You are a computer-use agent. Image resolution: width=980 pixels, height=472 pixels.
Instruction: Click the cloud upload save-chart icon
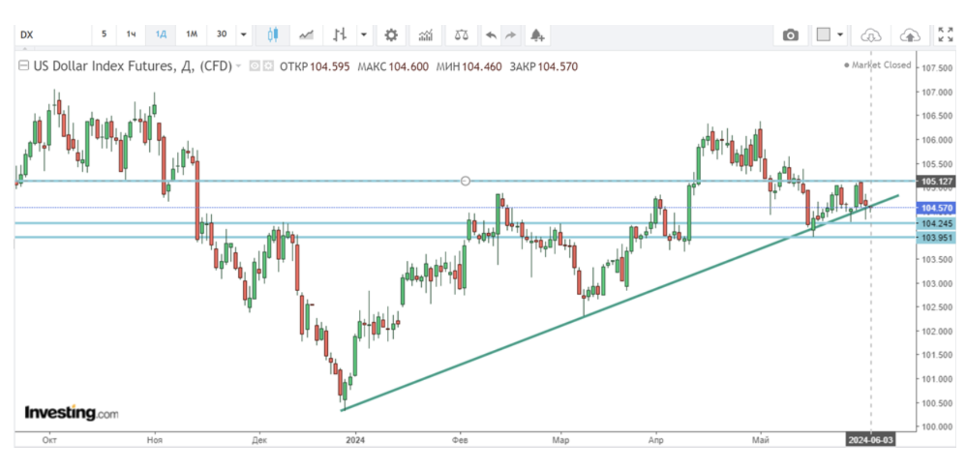click(910, 35)
